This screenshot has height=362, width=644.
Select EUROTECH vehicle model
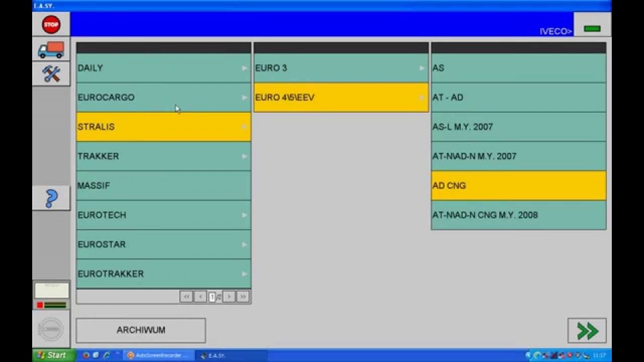164,215
